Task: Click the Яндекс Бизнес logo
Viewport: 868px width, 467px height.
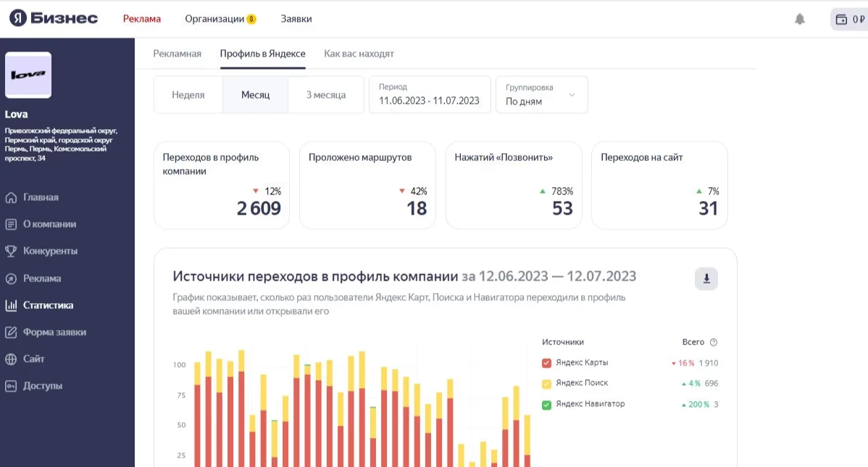Action: click(54, 18)
